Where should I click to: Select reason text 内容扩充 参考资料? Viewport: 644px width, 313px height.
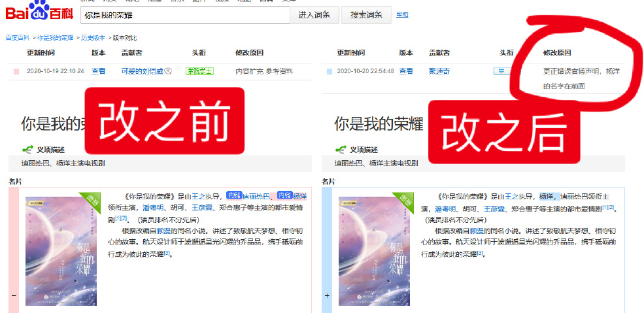[264, 71]
